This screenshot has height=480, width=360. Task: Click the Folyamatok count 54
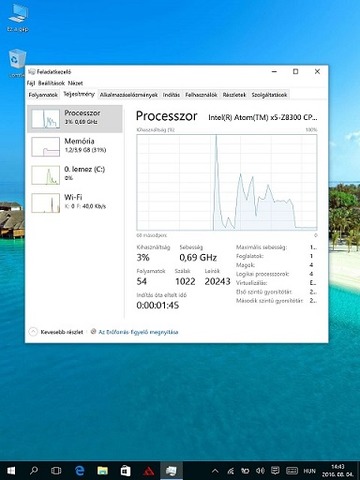coord(142,282)
